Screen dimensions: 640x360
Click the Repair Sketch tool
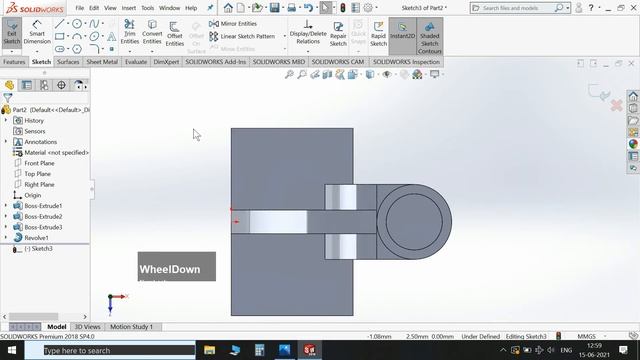[338, 33]
